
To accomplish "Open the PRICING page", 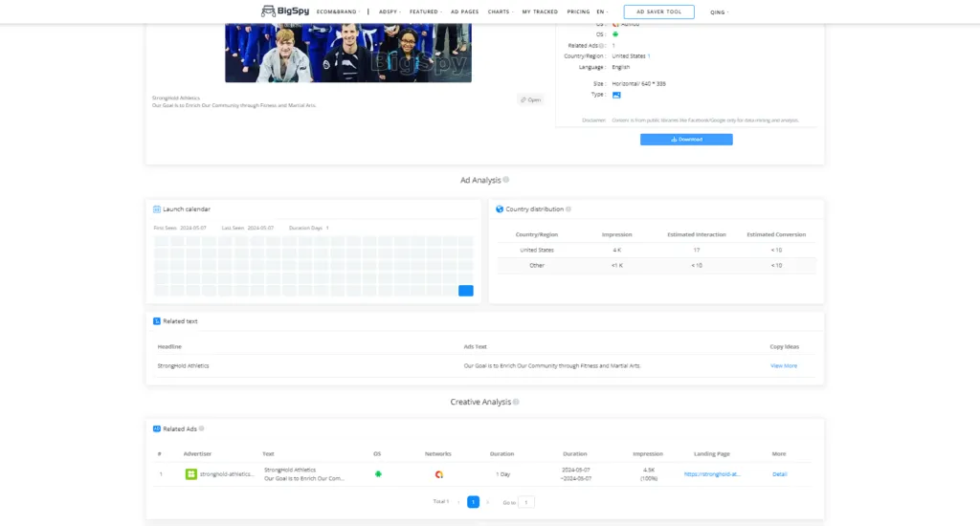I will [x=578, y=11].
